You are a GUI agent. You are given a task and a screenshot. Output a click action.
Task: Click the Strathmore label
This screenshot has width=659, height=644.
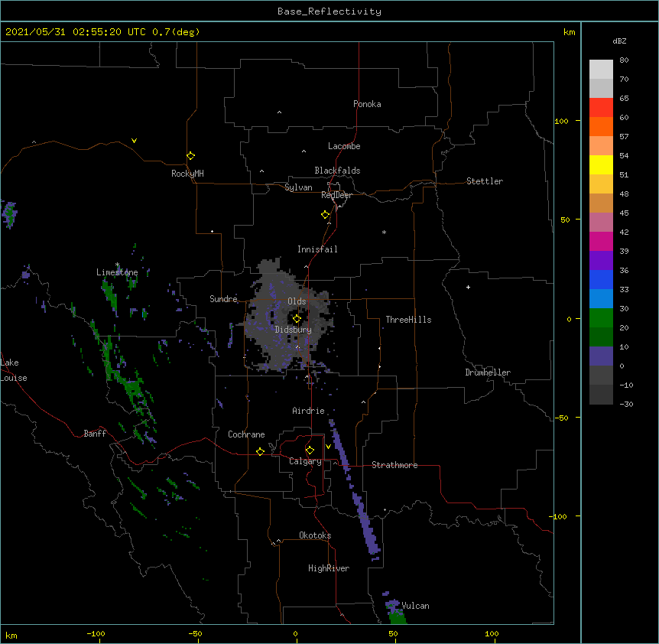pos(394,465)
